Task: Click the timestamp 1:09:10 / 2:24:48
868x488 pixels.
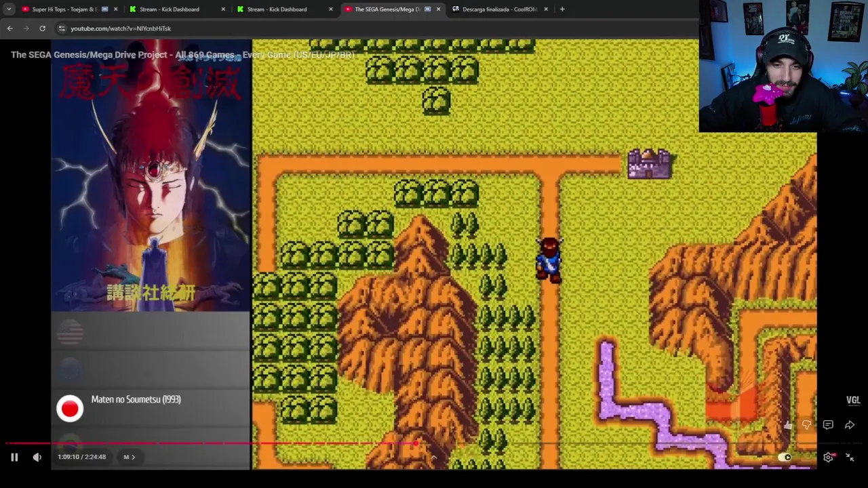Action: (81, 457)
